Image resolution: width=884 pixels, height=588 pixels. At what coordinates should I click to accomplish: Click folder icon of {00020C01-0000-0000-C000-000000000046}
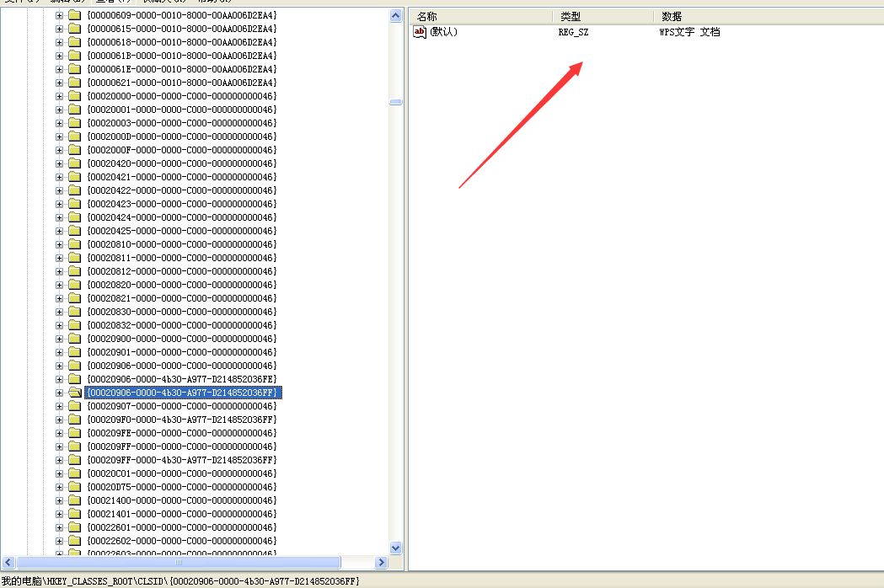(74, 473)
